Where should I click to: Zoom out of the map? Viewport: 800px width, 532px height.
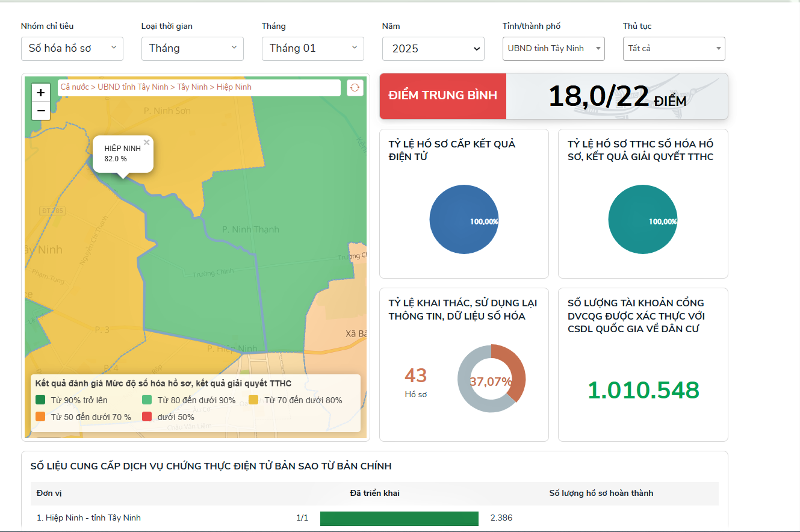[41, 111]
